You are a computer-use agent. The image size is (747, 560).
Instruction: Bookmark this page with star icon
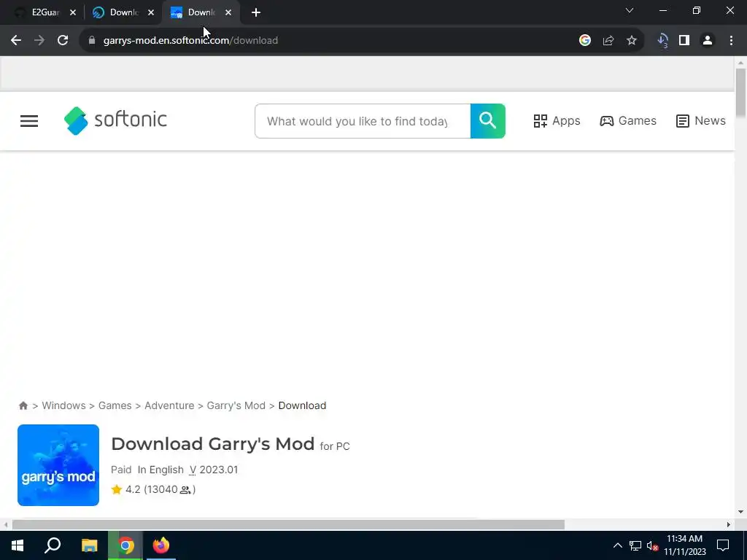[x=632, y=41]
